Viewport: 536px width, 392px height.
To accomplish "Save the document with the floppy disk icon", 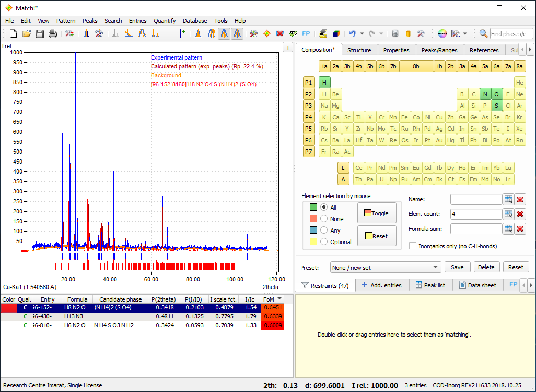I will click(39, 33).
